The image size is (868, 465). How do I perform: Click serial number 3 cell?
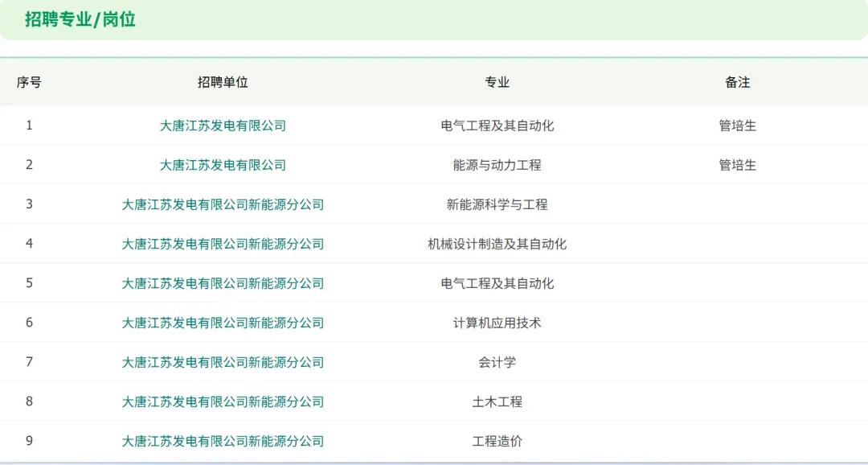30,204
